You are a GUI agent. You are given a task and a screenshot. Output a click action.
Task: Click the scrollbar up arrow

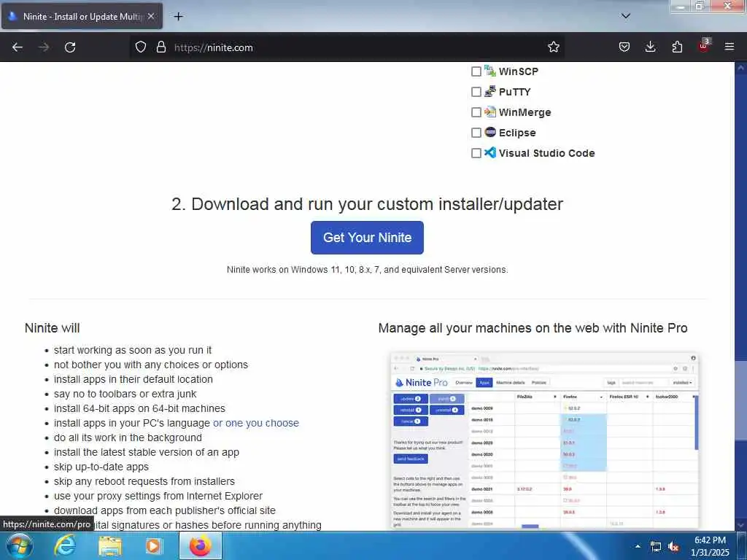[741, 68]
